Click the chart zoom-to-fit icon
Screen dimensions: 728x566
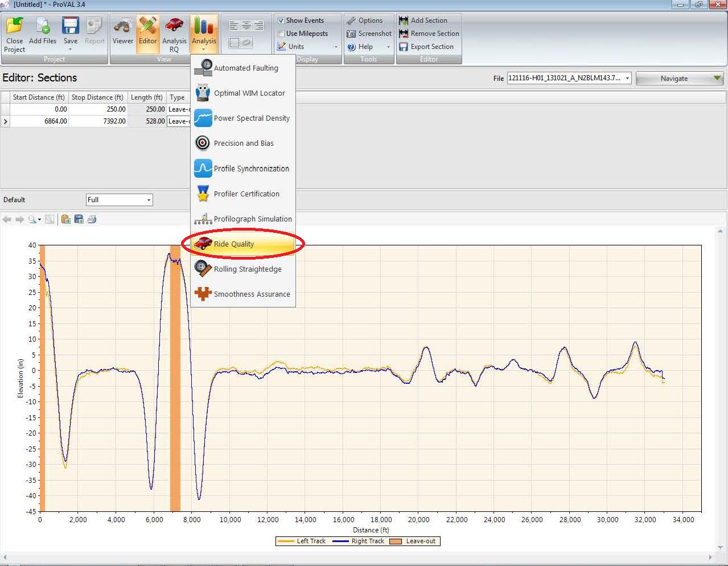50,219
